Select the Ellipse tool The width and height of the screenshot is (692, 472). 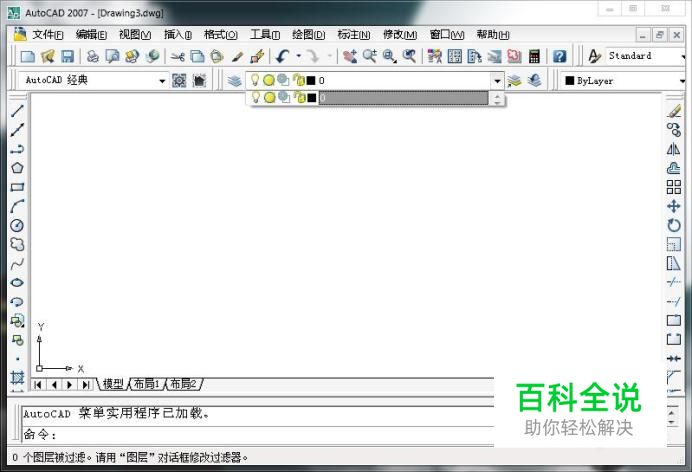point(17,283)
